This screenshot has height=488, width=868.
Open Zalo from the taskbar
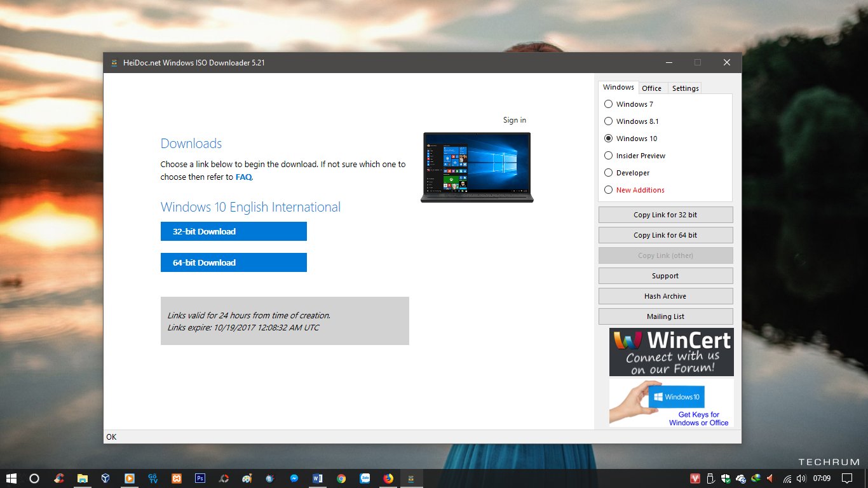point(365,478)
